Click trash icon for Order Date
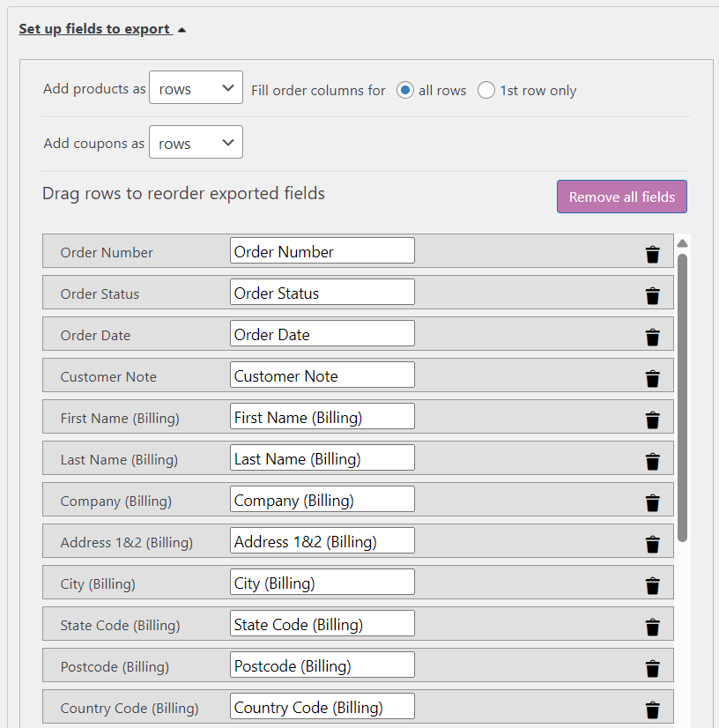 [652, 338]
